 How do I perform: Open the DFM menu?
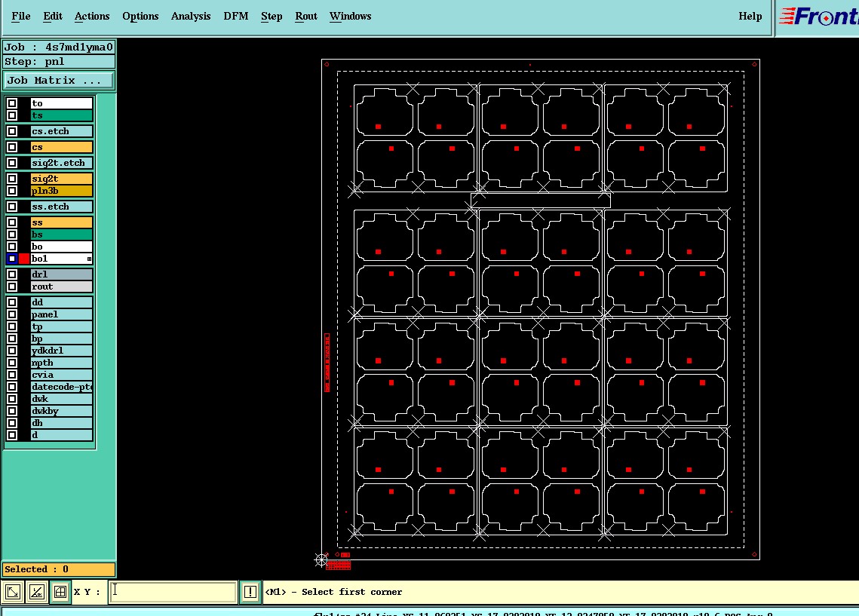coord(235,17)
